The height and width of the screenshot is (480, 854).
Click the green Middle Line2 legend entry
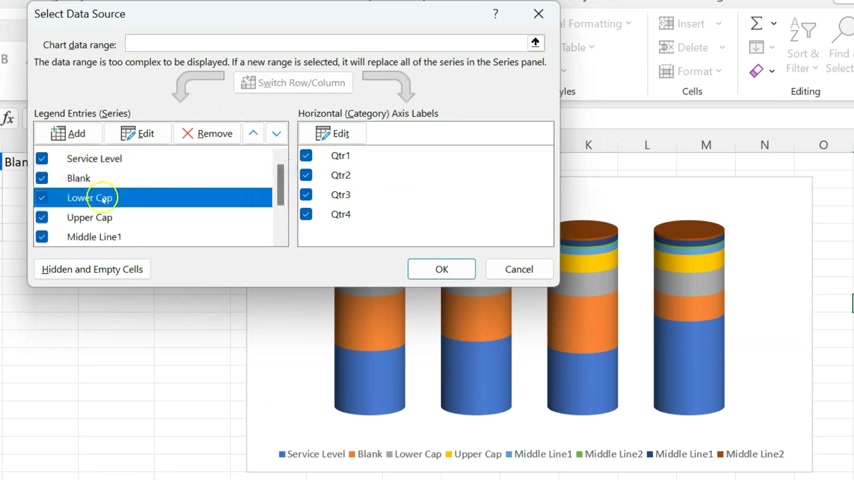pyautogui.click(x=609, y=454)
